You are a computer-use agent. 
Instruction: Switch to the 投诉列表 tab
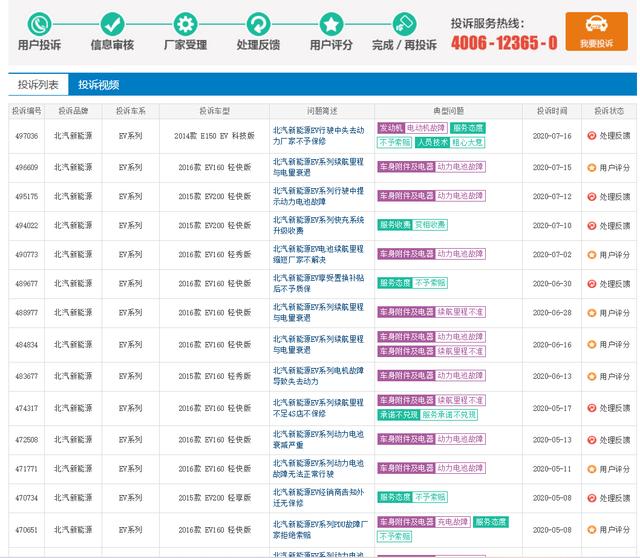pos(38,85)
